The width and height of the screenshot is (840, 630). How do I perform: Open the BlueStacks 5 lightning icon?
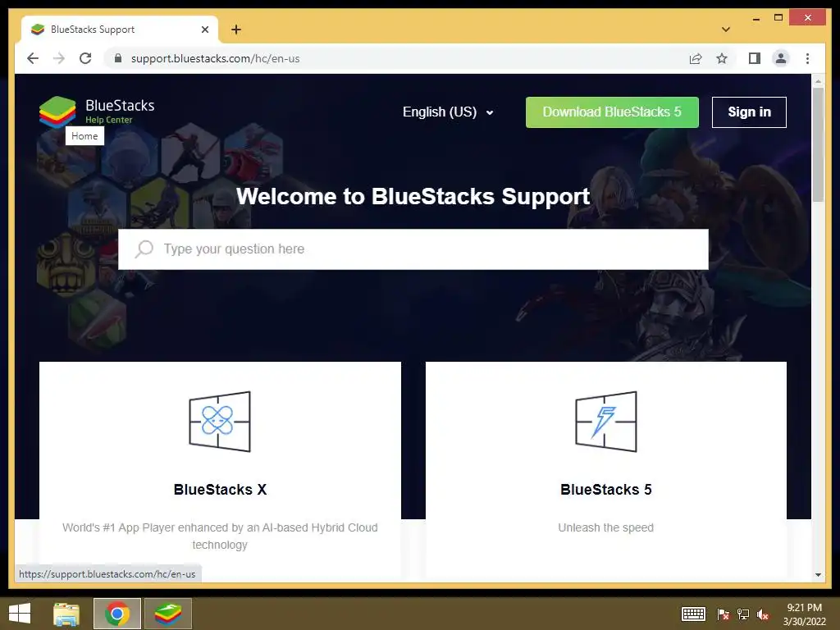tap(606, 422)
